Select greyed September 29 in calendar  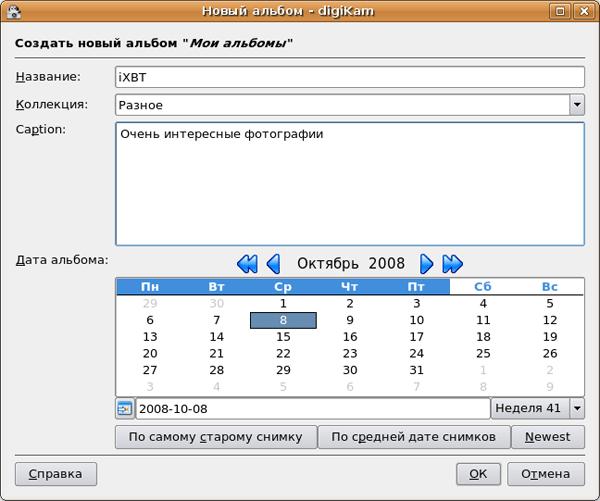150,304
